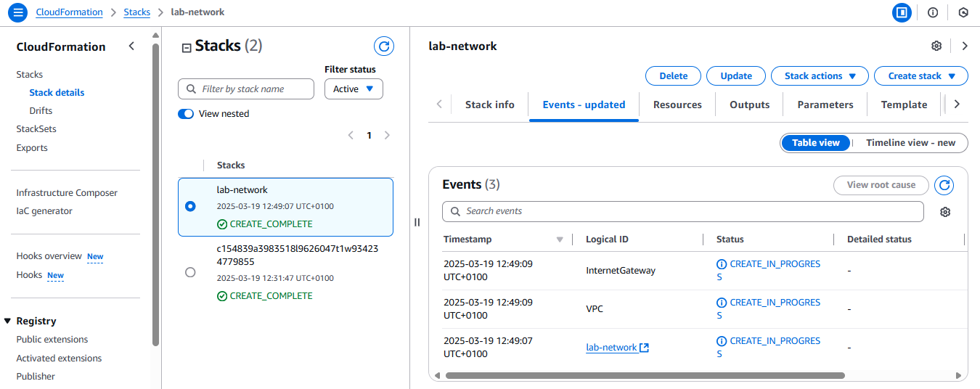Click the Search events field
This screenshot has width=980, height=389.
pos(683,211)
